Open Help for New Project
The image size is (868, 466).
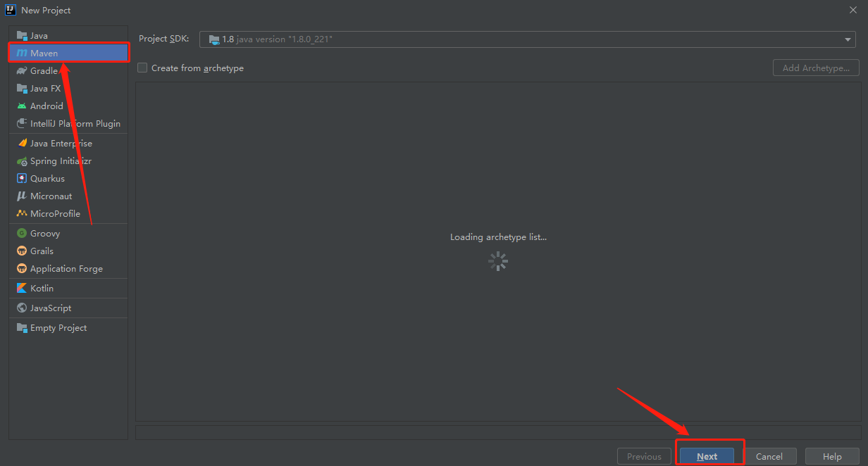(x=832, y=456)
